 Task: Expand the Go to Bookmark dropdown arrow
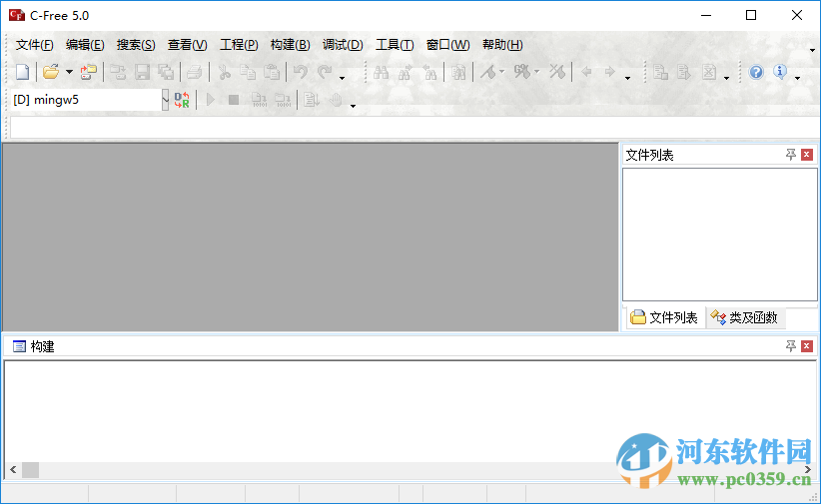pos(536,72)
